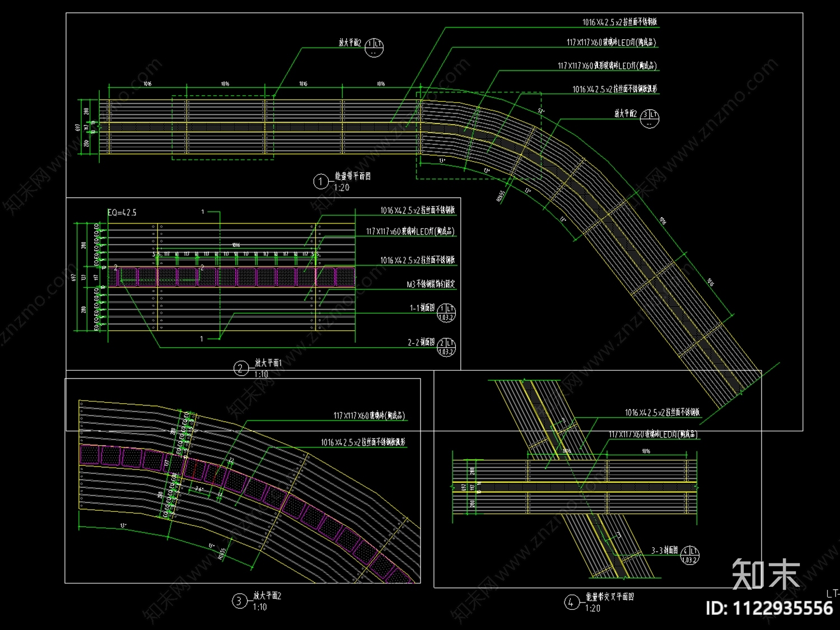Screen dimensions: 840x630
Task: Select the 放大平面1 drawing title
Action: click(268, 363)
